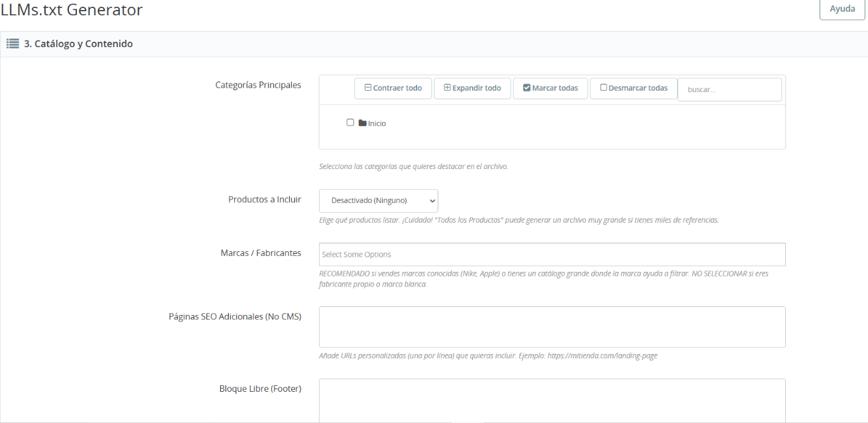Click the Inicio folder icon
868x423 pixels.
(362, 123)
